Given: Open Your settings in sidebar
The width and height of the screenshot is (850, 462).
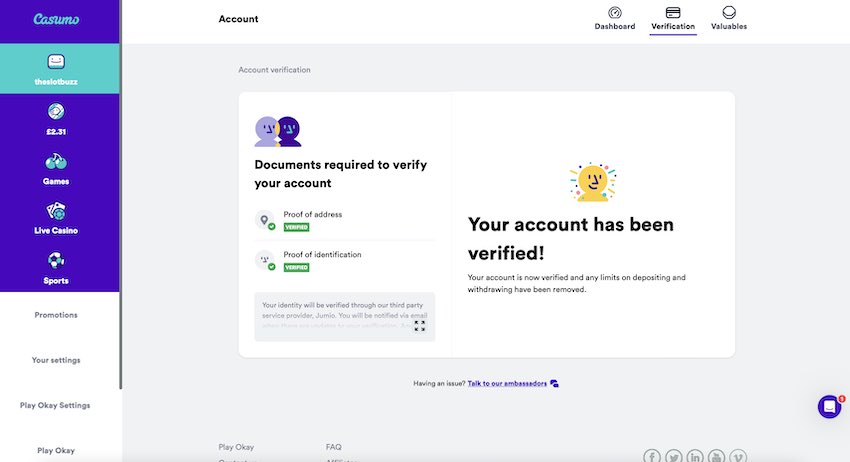Looking at the screenshot, I should [56, 360].
